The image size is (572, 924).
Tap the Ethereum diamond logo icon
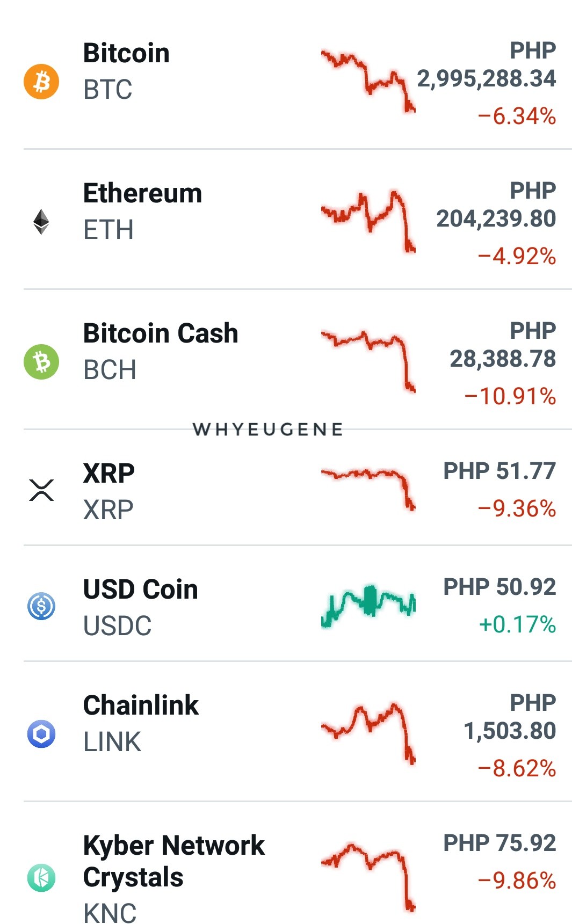[x=41, y=222]
